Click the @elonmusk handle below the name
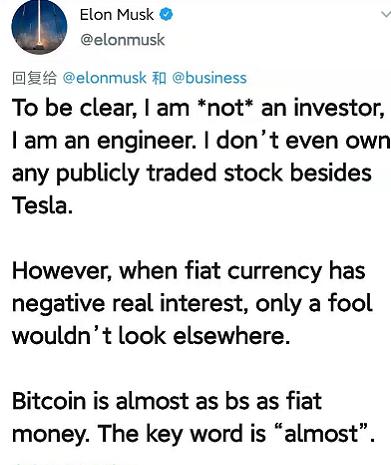 (x=122, y=40)
